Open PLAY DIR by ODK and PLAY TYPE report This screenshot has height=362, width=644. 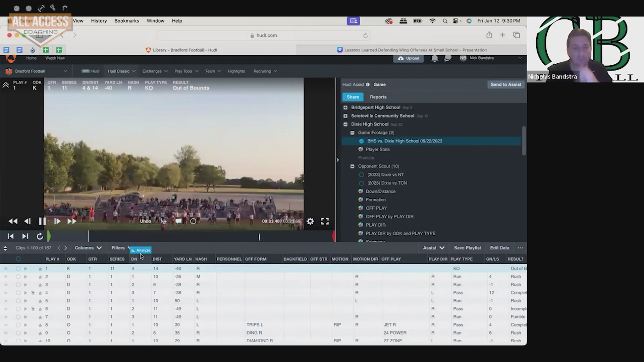point(400,233)
